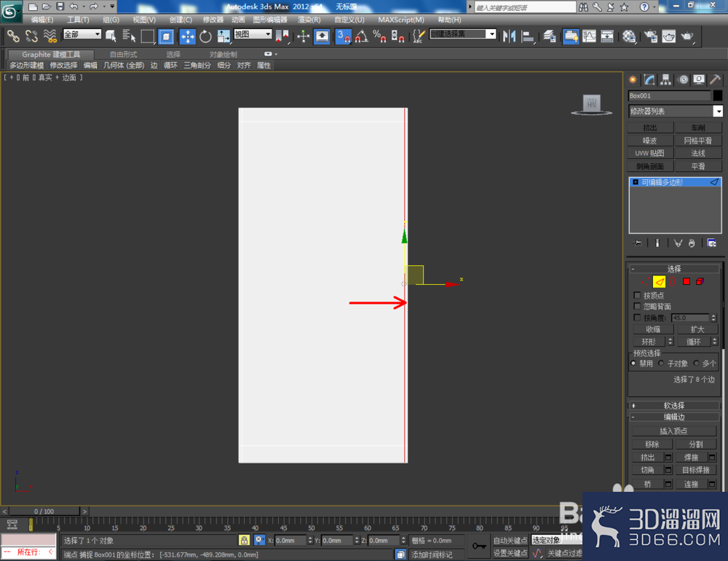Open Select by Name list
The image size is (728, 561).
(x=129, y=36)
